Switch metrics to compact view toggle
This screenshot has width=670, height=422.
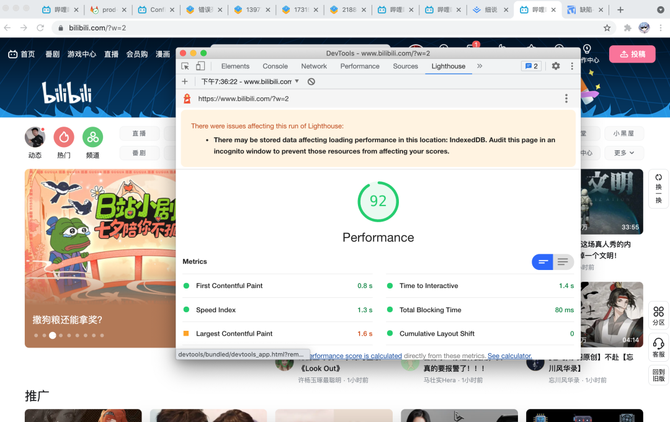pyautogui.click(x=542, y=262)
